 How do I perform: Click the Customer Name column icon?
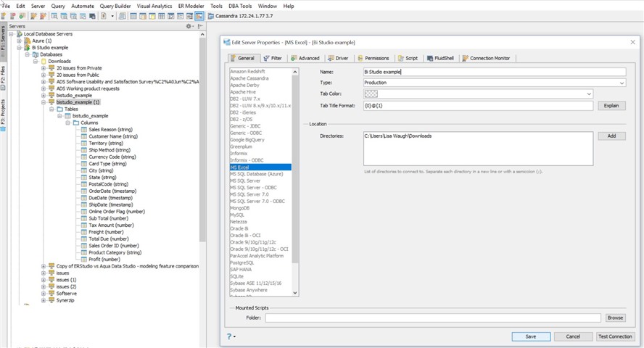[84, 136]
